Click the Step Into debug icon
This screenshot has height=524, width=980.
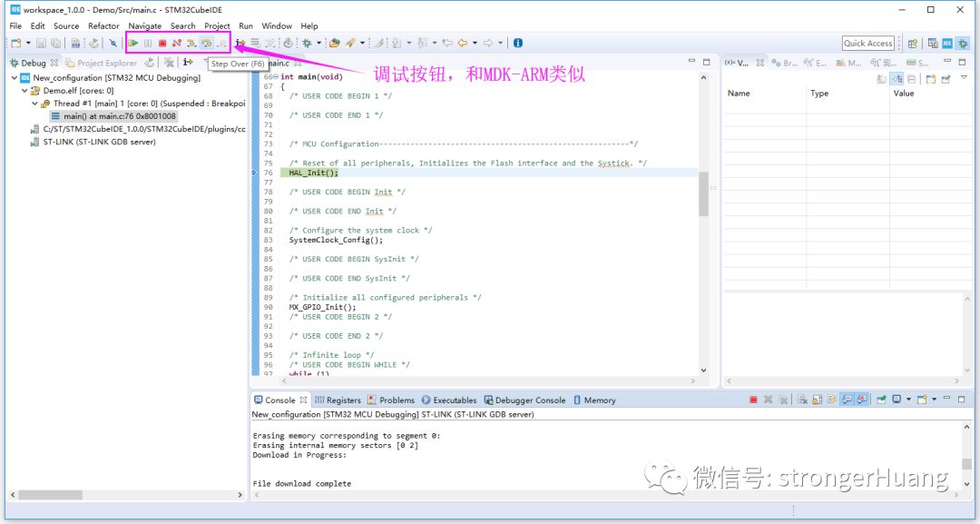pyautogui.click(x=191, y=42)
